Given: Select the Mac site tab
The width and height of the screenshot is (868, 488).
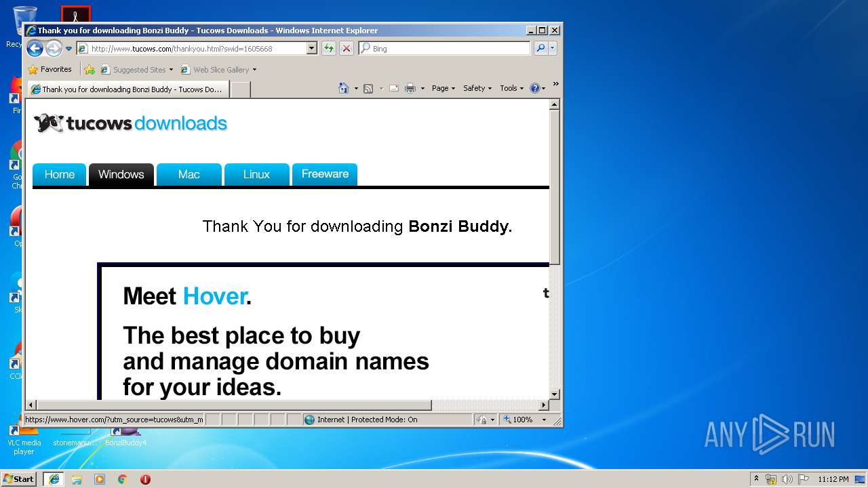Looking at the screenshot, I should [x=189, y=174].
